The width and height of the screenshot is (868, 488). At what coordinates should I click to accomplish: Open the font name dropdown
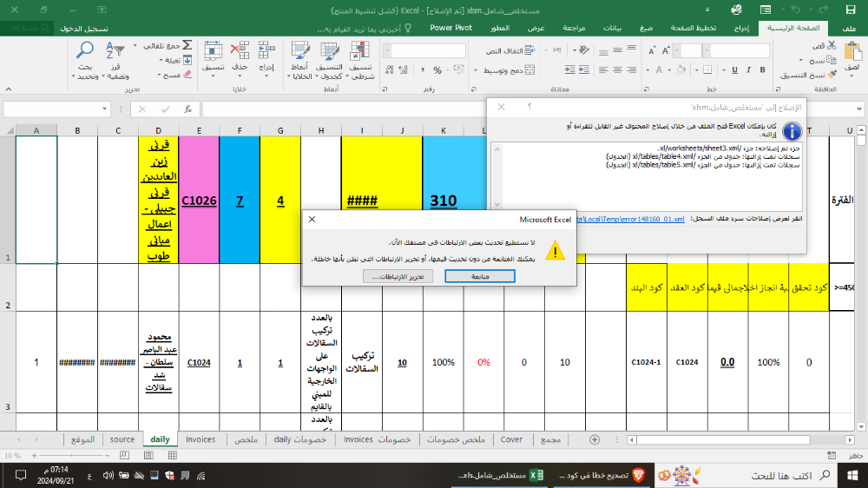[x=707, y=51]
